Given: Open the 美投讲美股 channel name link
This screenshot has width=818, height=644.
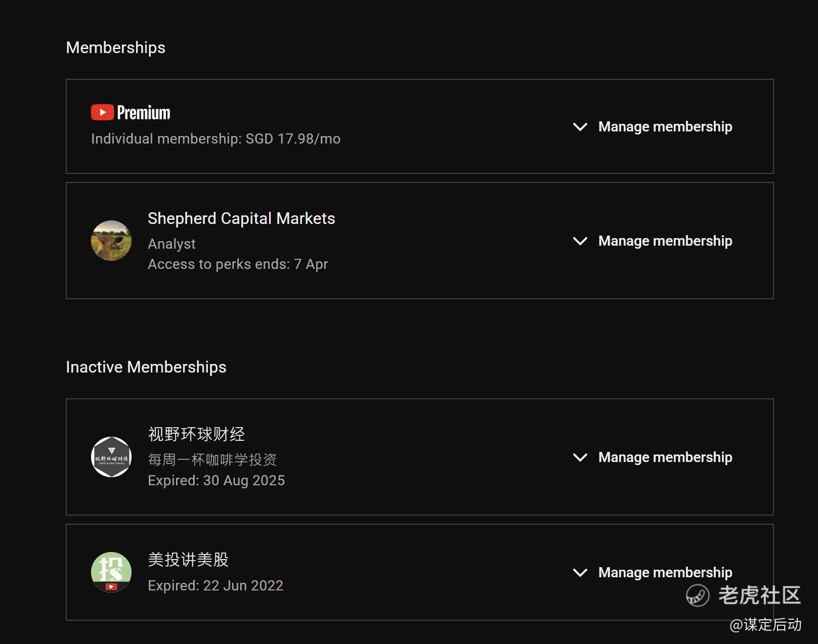Looking at the screenshot, I should 188,560.
